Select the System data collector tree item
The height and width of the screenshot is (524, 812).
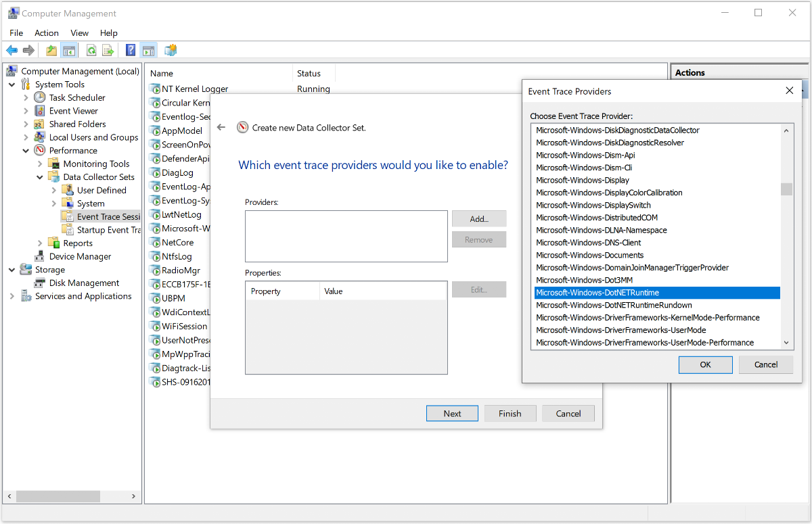[91, 204]
